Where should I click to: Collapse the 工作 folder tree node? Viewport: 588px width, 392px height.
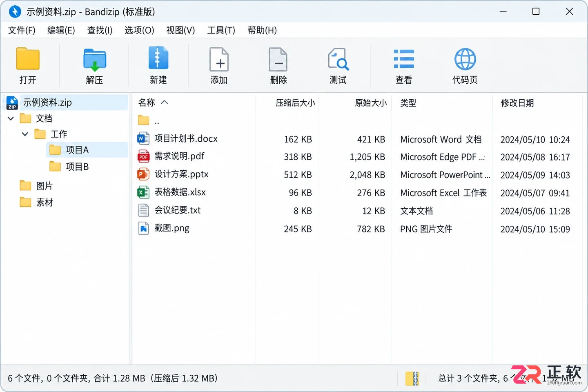click(25, 134)
